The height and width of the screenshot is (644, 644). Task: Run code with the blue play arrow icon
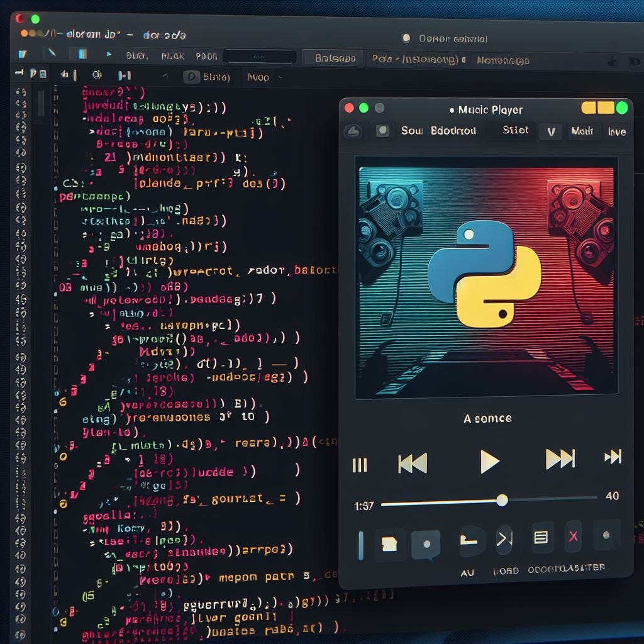point(108,54)
